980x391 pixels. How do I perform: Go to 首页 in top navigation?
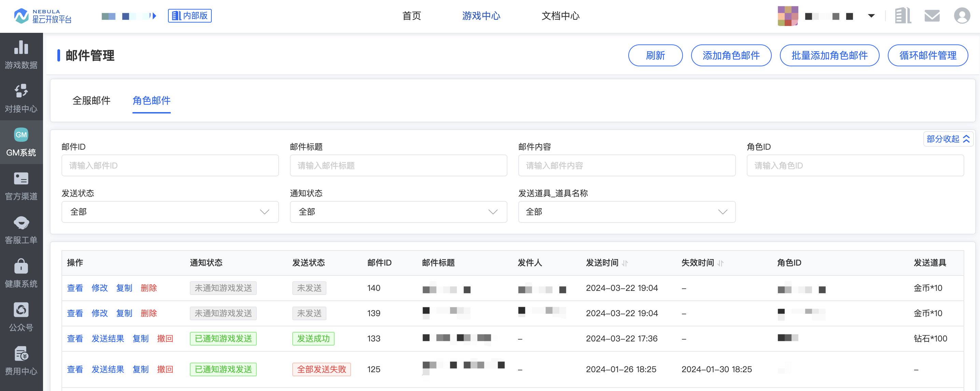tap(411, 16)
